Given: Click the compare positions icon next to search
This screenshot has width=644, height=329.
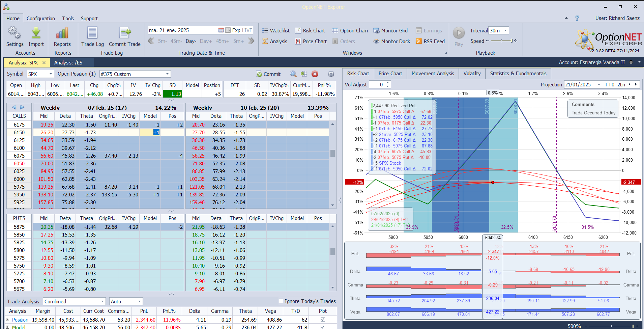Looking at the screenshot, I should coord(304,74).
